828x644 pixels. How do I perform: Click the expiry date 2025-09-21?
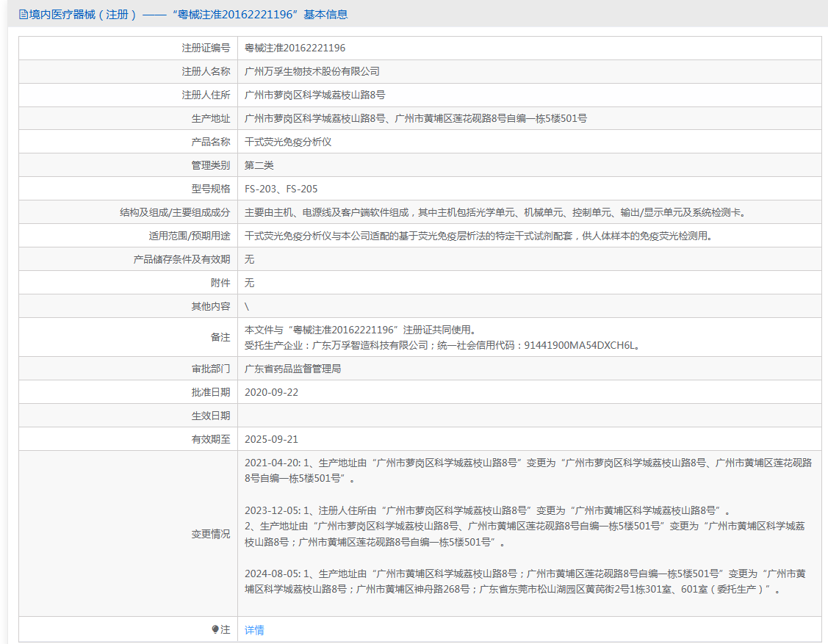(271, 439)
